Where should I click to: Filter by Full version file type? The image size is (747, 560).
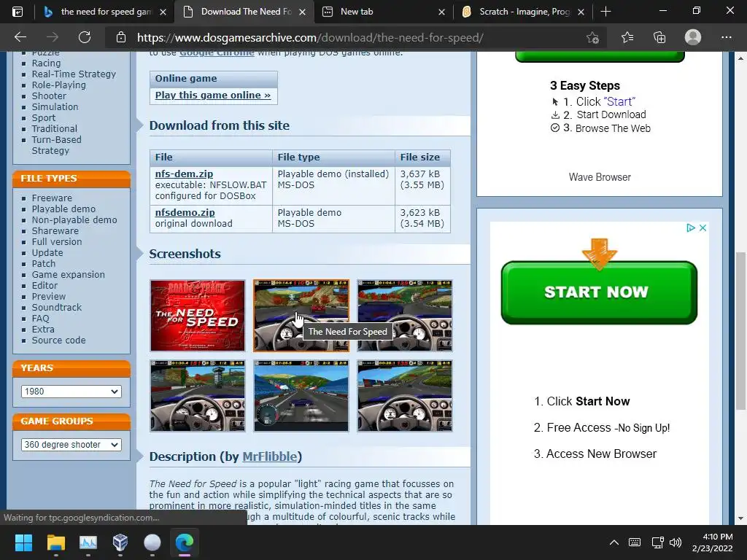(57, 242)
